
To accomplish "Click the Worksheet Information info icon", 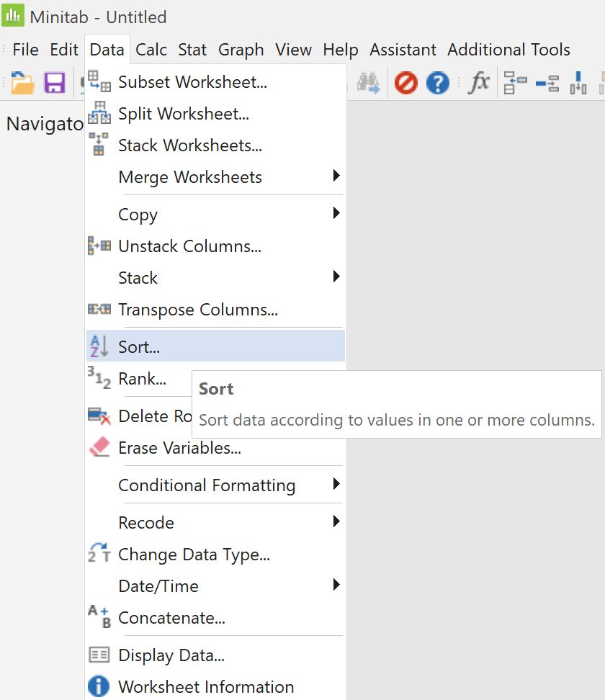I will coord(99,686).
